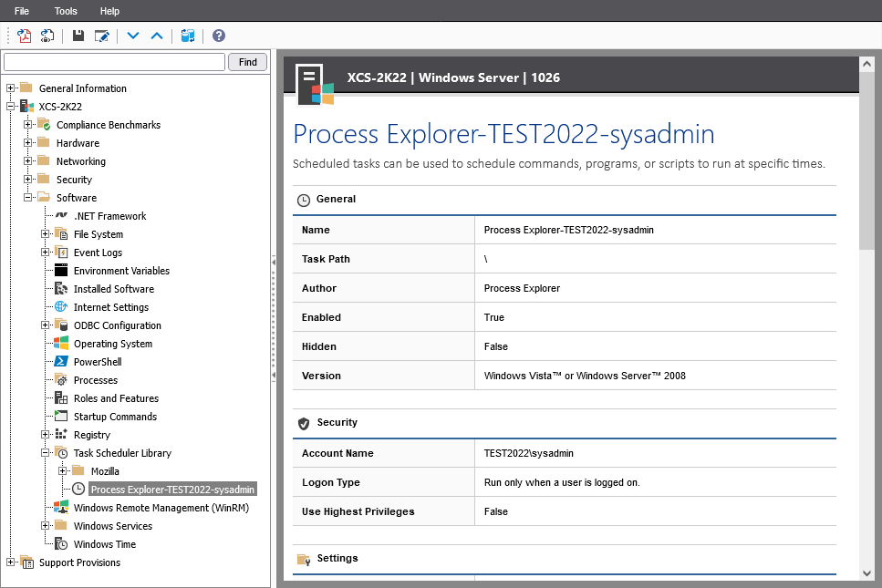
Task: Expand the Registry node
Action: pyautogui.click(x=45, y=435)
